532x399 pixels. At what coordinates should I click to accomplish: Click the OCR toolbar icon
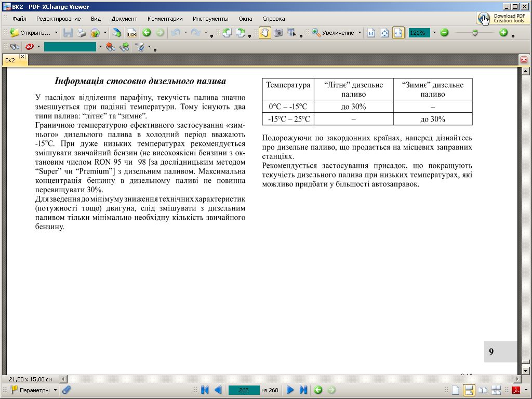(x=132, y=33)
